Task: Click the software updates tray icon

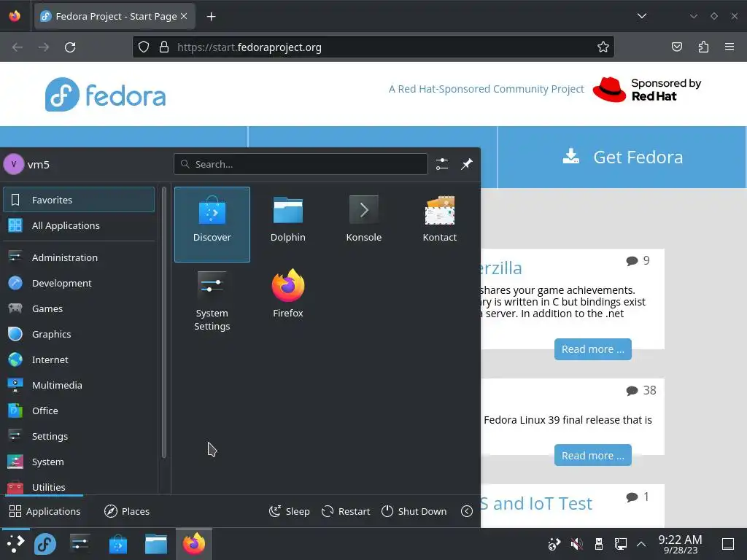Action: pos(554,543)
